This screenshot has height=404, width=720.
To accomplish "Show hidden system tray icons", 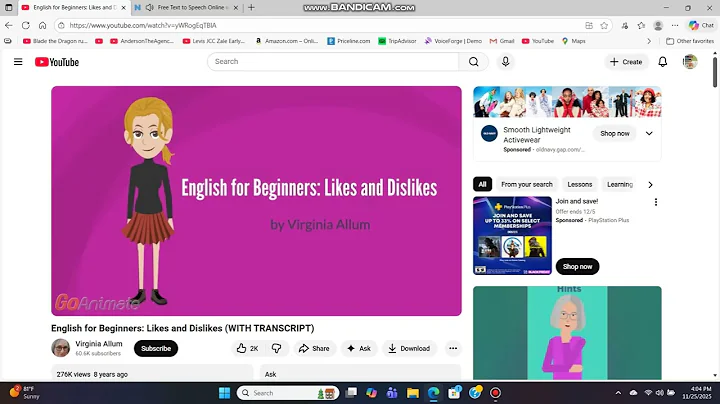I will (618, 393).
